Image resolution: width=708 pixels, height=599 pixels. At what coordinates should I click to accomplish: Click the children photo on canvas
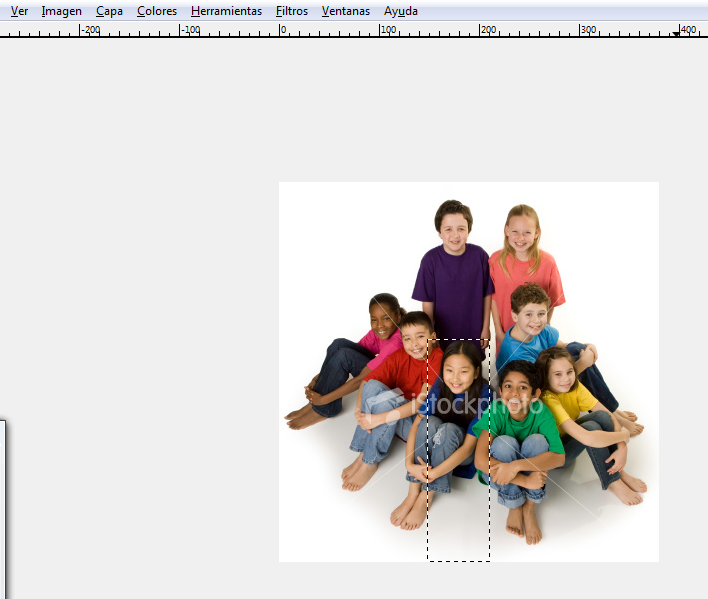469,372
